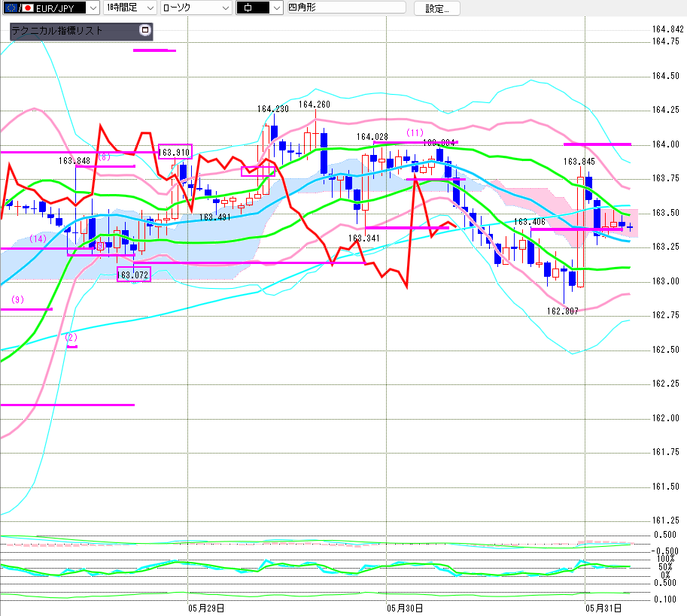Click the 164.260 high price label
Screen dimensions: 687x616
click(x=314, y=105)
